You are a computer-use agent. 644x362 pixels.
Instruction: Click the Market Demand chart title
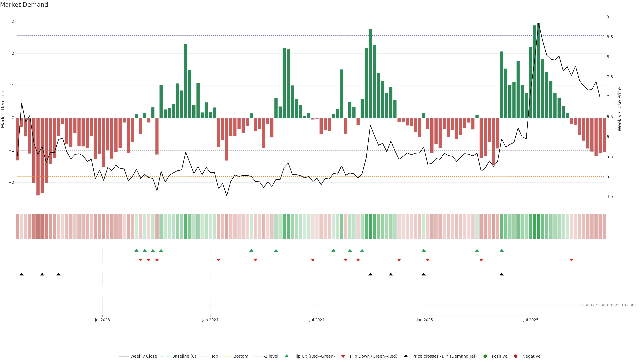pyautogui.click(x=24, y=5)
